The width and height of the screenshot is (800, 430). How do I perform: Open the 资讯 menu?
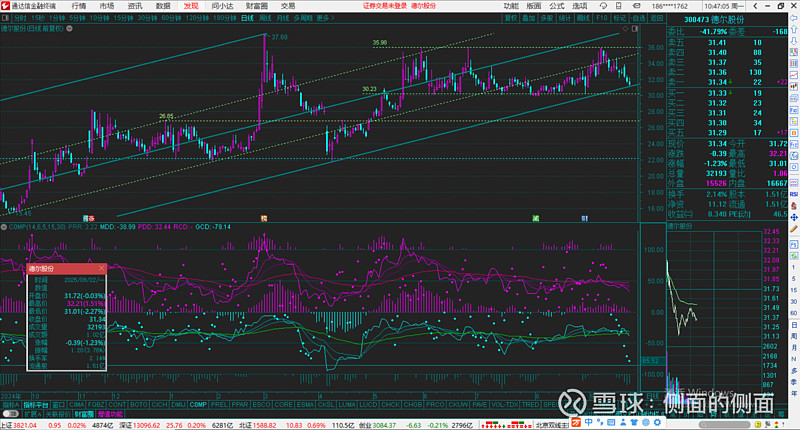click(135, 6)
